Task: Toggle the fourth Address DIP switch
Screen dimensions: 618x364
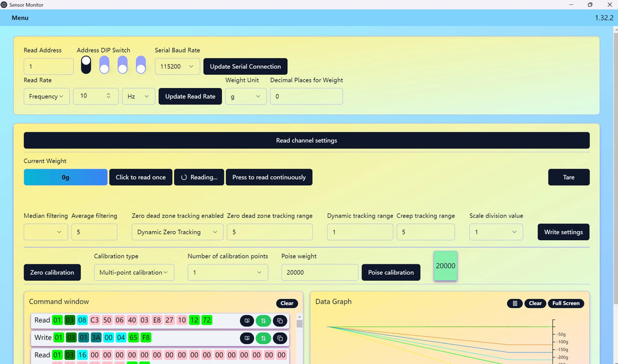Action: (141, 65)
